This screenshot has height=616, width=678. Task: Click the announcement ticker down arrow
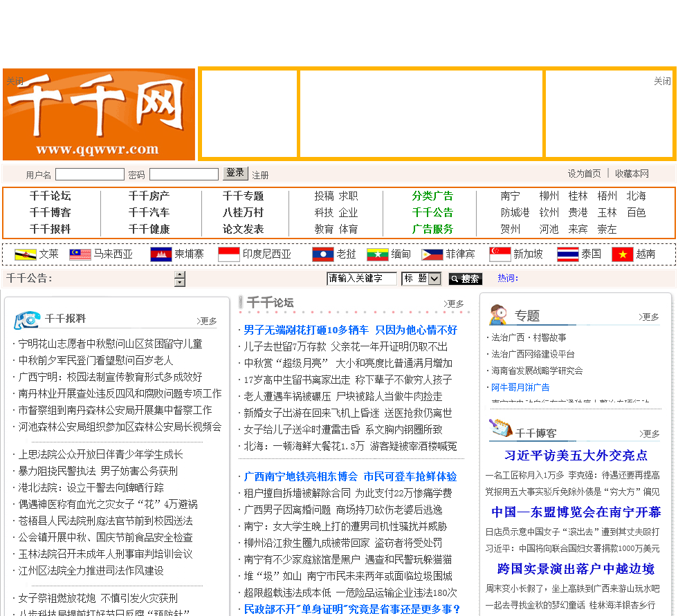pos(179,283)
